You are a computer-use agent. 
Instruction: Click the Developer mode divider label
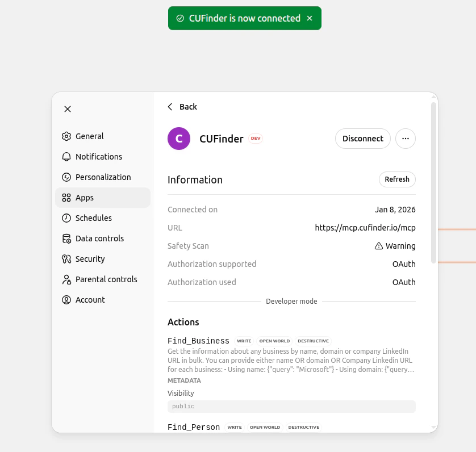[x=291, y=302]
